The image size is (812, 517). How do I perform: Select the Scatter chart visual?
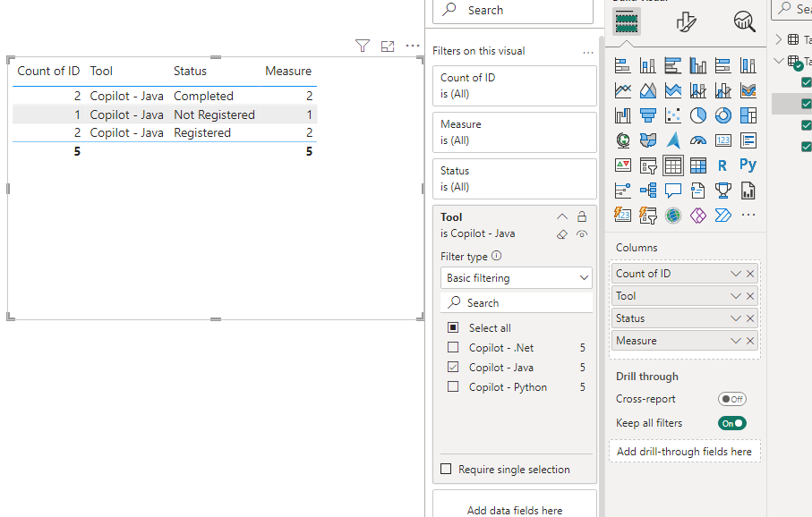click(672, 115)
